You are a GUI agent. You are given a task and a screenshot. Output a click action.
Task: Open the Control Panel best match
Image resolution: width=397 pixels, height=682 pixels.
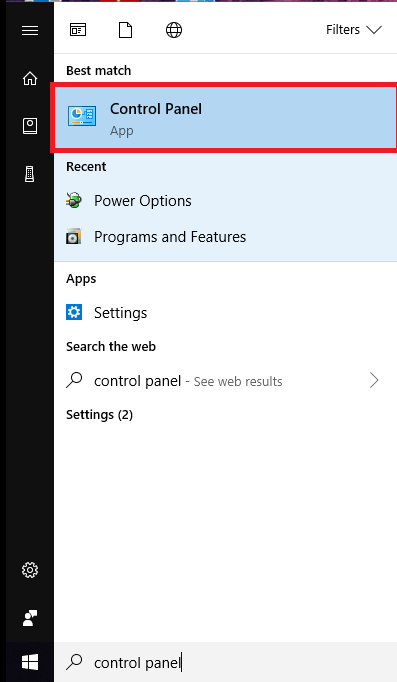pos(225,117)
